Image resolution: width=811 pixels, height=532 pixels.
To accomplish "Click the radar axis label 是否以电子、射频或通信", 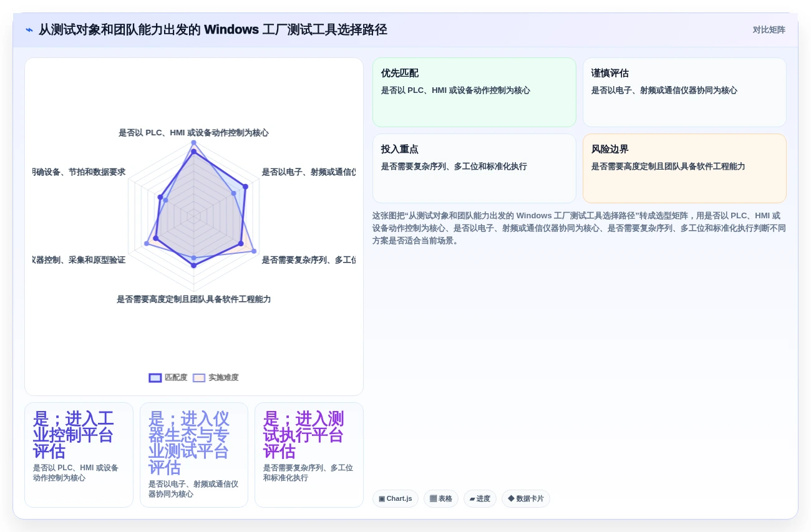I will click(x=308, y=172).
